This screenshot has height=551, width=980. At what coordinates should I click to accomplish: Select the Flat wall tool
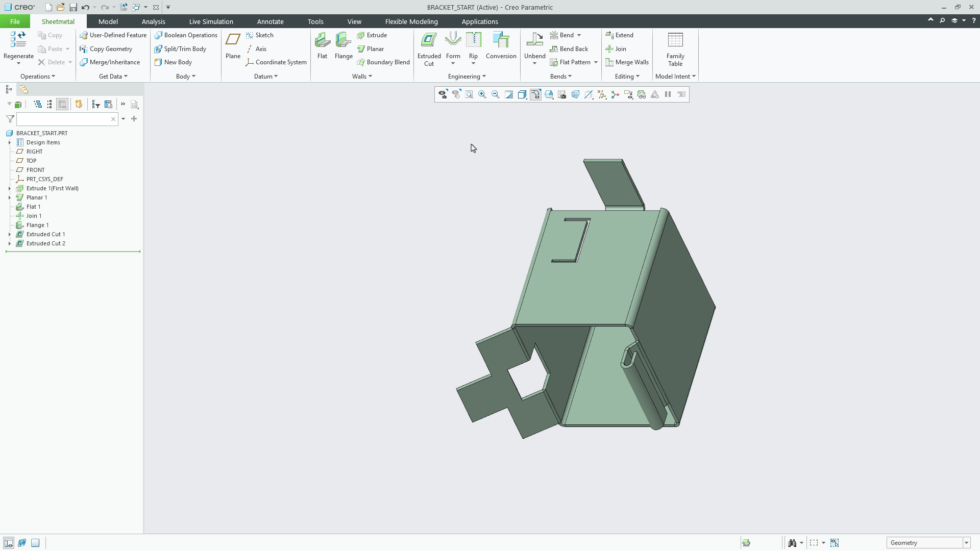click(322, 45)
